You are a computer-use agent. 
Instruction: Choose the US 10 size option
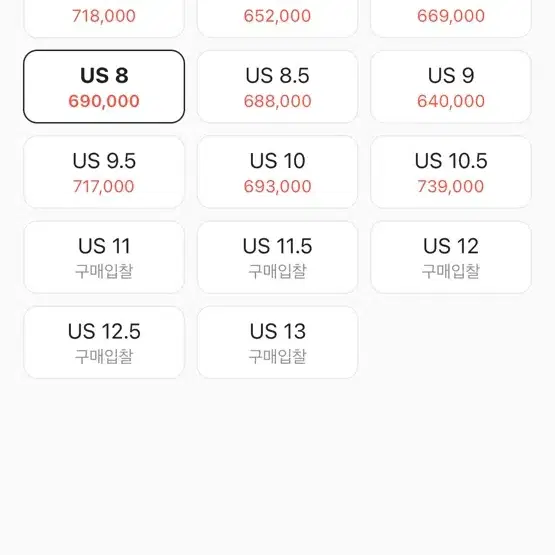(x=278, y=172)
